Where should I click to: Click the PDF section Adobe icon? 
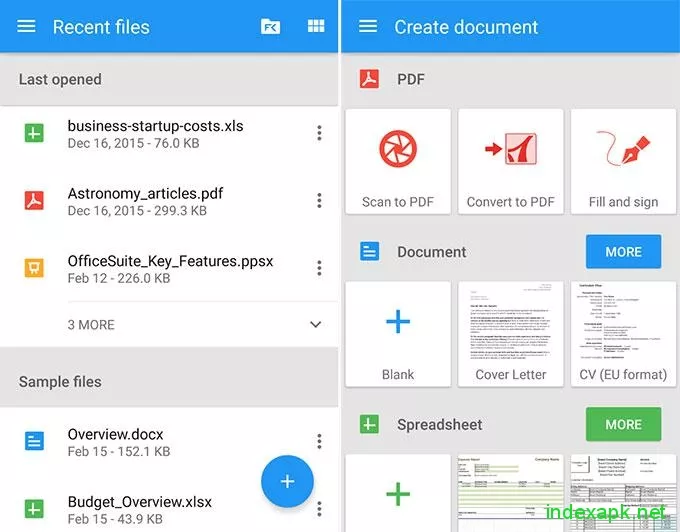369,79
